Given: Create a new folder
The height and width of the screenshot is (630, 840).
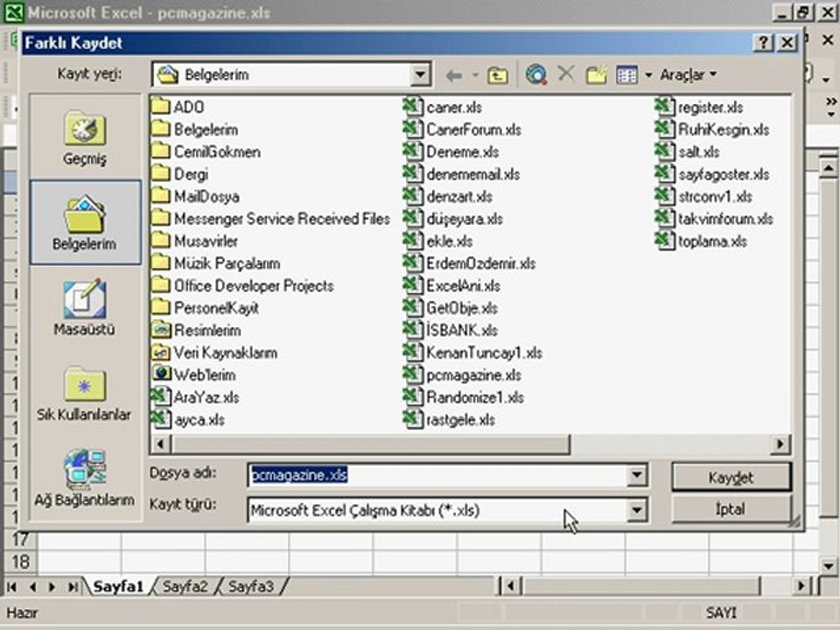Looking at the screenshot, I should click(596, 74).
